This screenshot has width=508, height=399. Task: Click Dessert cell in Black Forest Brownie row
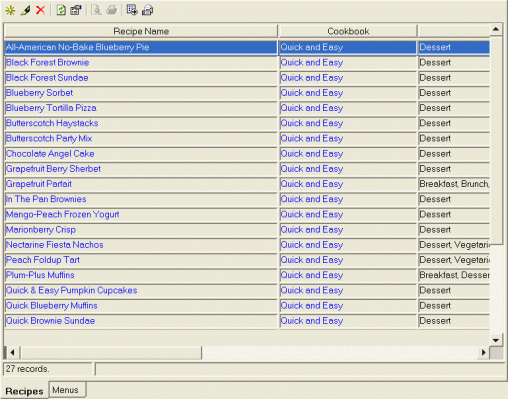[454, 63]
